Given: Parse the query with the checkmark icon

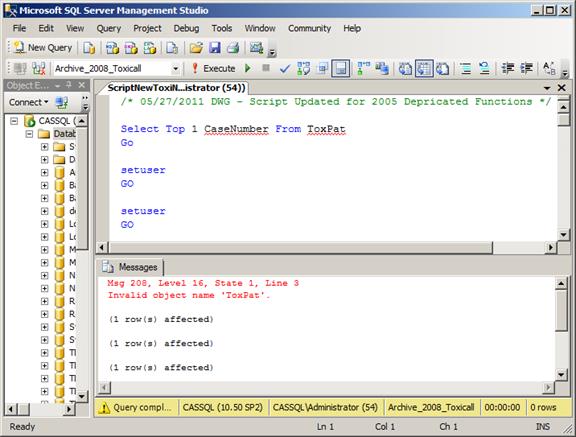Looking at the screenshot, I should point(285,68).
